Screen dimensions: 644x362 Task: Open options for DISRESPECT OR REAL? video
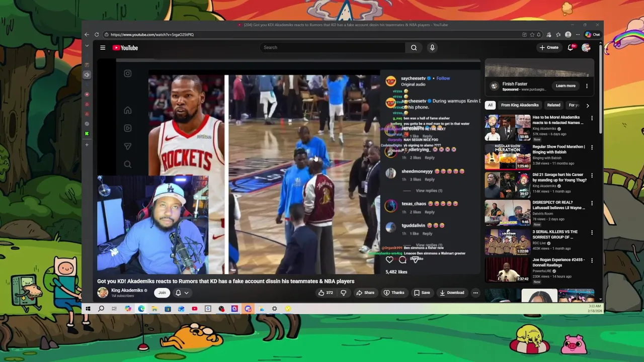pyautogui.click(x=592, y=203)
